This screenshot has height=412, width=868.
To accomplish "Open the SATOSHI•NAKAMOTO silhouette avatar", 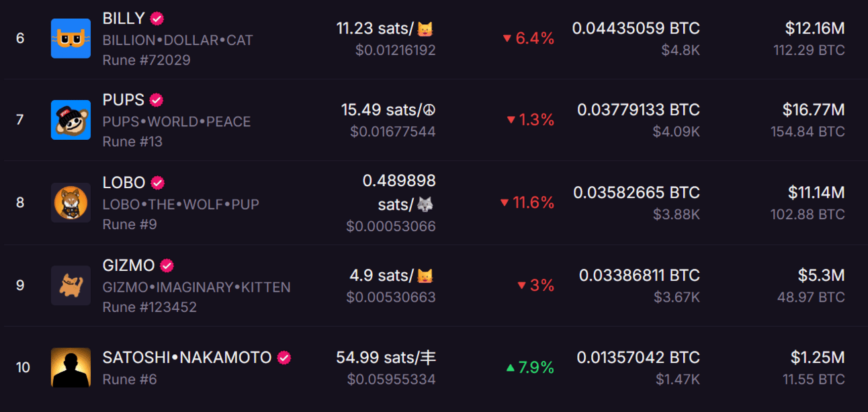I will click(71, 368).
